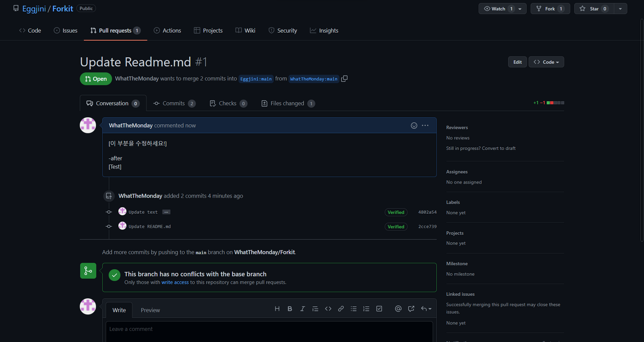This screenshot has width=644, height=342.
Task: Open the Update README.md commit link
Action: 149,226
